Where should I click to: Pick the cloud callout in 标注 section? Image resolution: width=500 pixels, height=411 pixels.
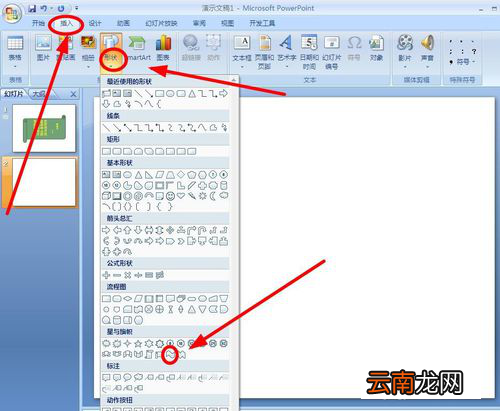coord(138,377)
